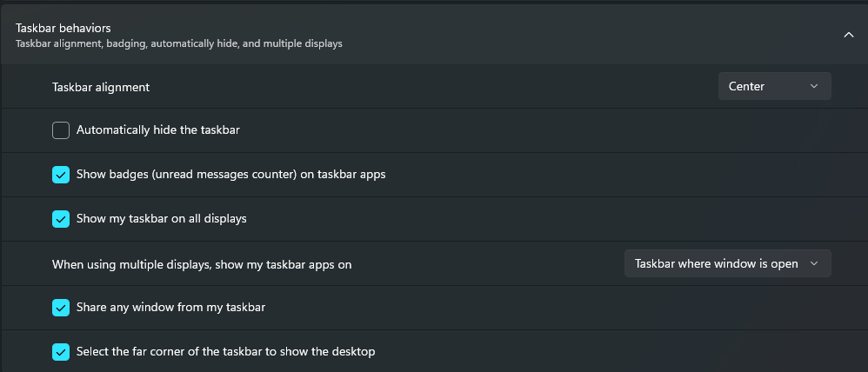Open the "Taskbar where window is open" dropdown
This screenshot has height=372, width=868.
tap(727, 263)
